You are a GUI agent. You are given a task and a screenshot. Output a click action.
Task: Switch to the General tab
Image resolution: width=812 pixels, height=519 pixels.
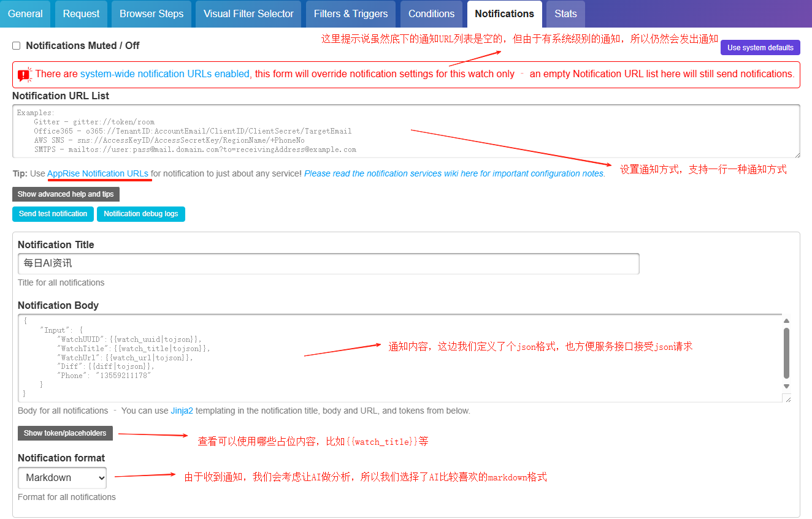click(x=25, y=13)
